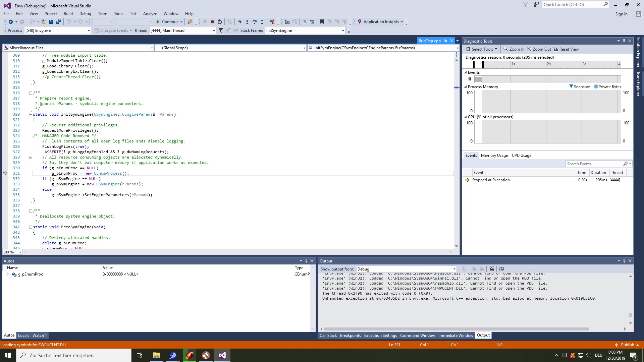The width and height of the screenshot is (644, 362).
Task: Click Zoom In in Diagnostic Tools
Action: pos(514,49)
